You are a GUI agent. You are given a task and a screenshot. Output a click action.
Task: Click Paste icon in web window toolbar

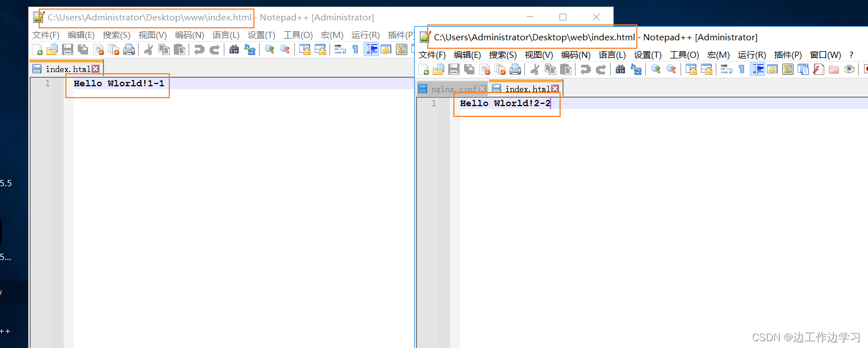[566, 69]
